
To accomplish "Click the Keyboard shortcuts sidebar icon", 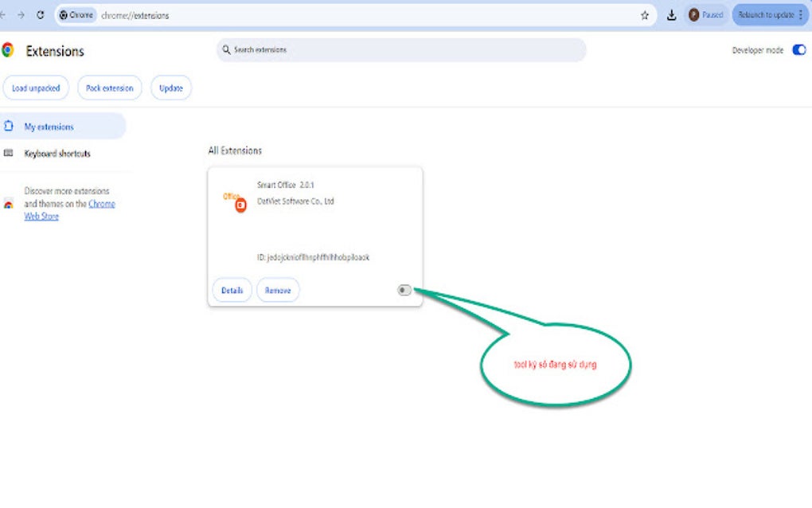I will pos(10,153).
